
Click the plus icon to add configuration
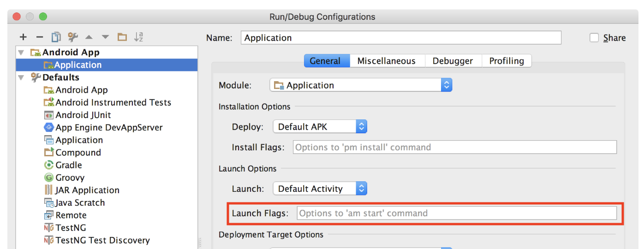click(23, 37)
